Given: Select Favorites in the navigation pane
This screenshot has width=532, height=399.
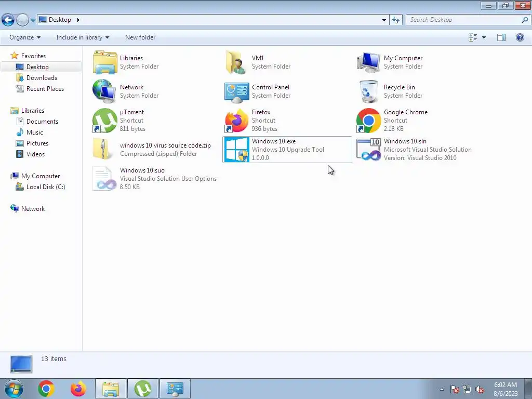Looking at the screenshot, I should (33, 56).
